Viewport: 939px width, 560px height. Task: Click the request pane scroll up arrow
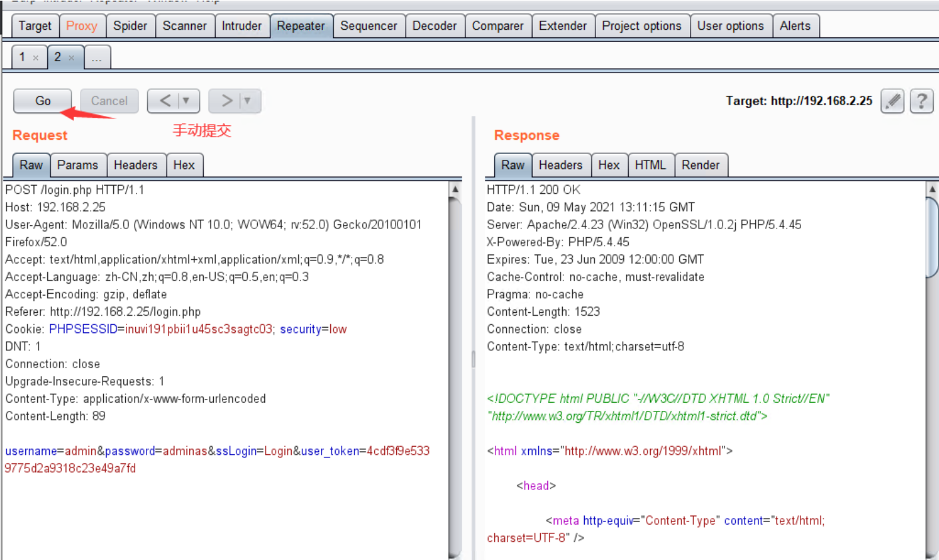click(x=456, y=189)
